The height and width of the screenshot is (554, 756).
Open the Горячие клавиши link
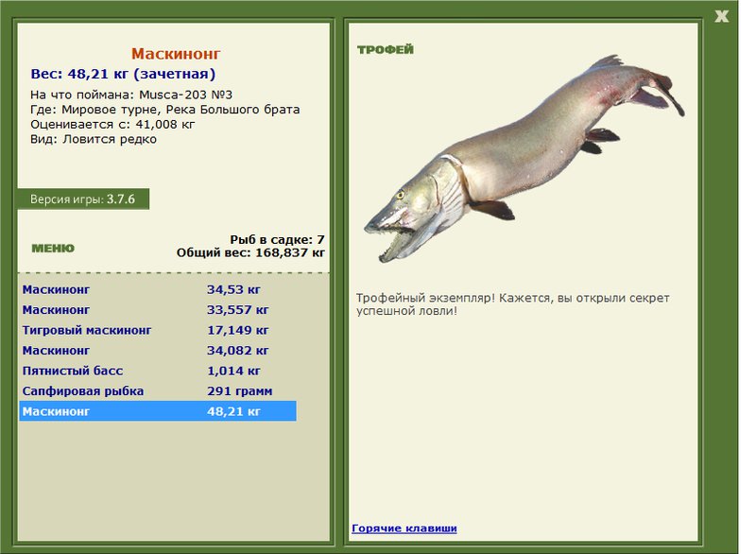coord(404,528)
